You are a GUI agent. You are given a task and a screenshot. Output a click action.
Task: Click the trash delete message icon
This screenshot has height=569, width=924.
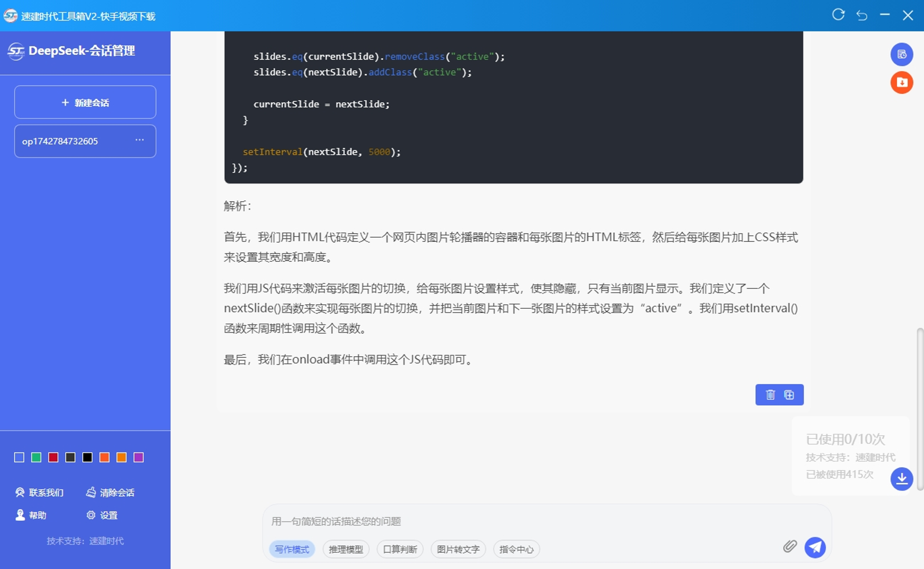[x=770, y=395]
